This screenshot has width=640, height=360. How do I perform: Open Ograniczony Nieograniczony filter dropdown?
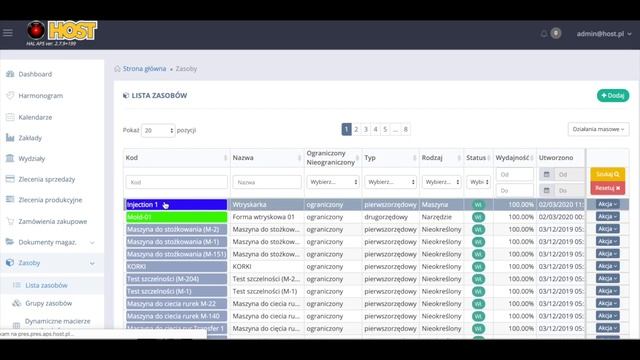coord(333,182)
